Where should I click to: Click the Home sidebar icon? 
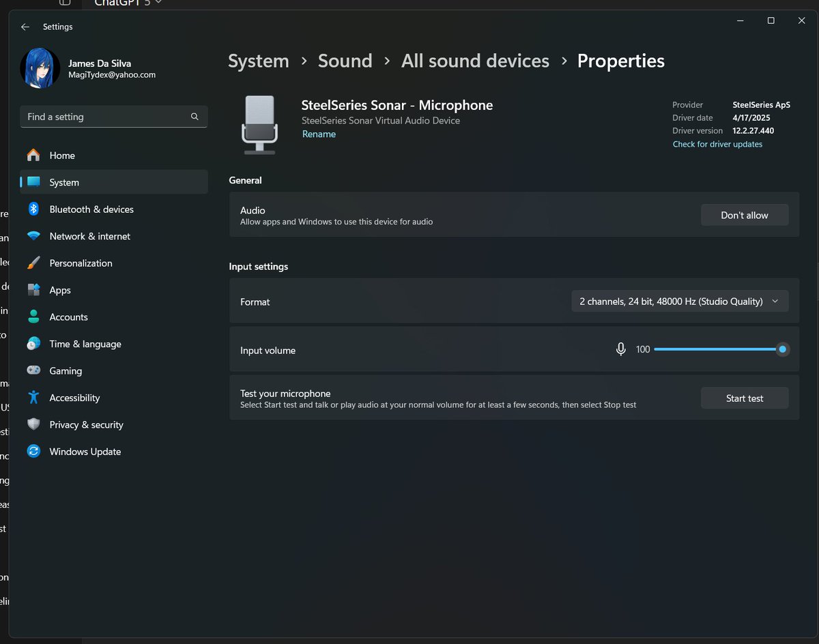coord(33,156)
